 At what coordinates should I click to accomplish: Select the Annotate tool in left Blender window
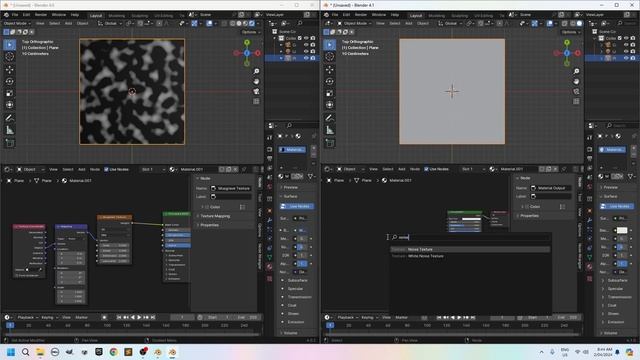[9, 118]
